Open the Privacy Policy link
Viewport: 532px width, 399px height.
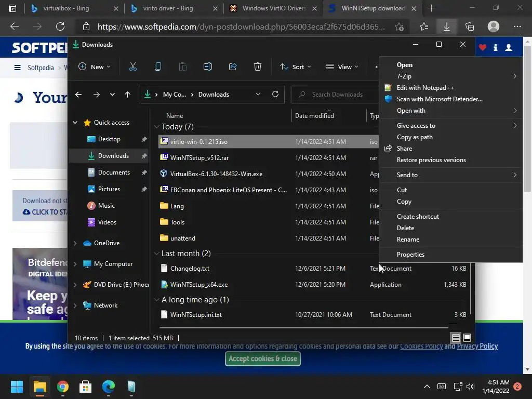[x=477, y=346]
